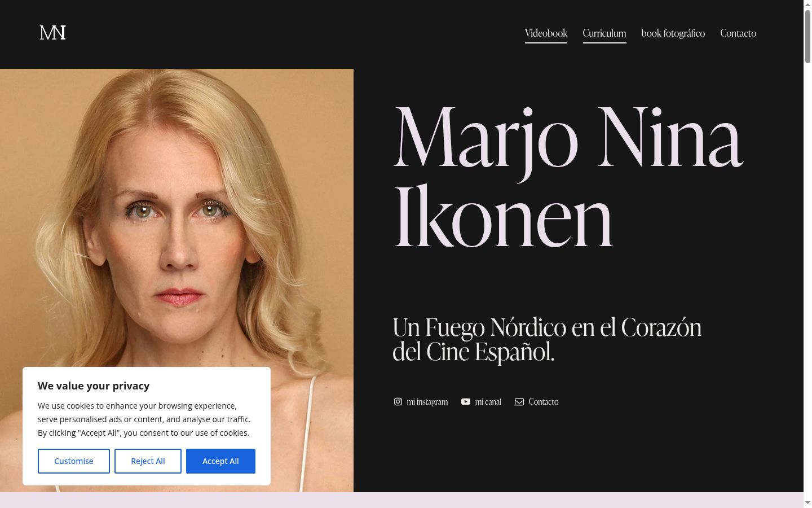
Task: Follow the 'mi instagram' link text
Action: [x=427, y=402]
